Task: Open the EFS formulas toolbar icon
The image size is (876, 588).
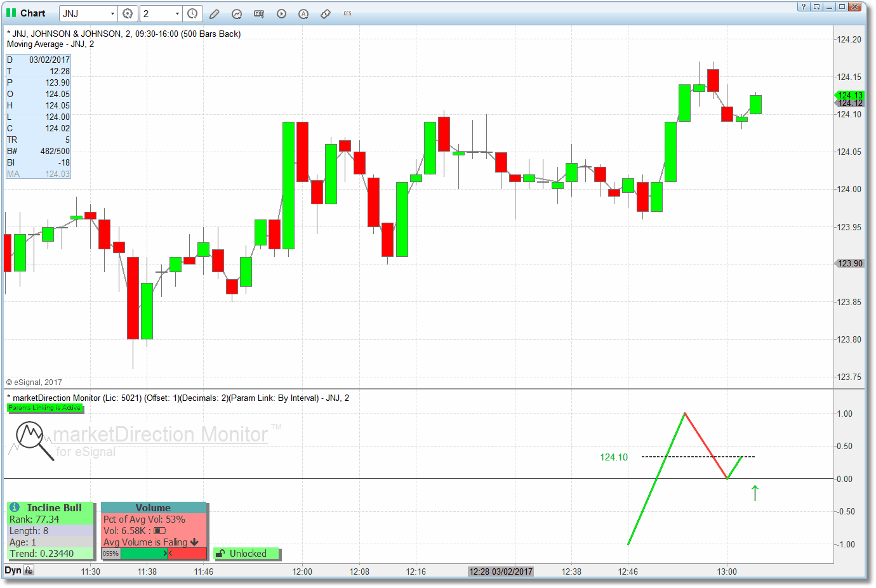Action: point(347,13)
